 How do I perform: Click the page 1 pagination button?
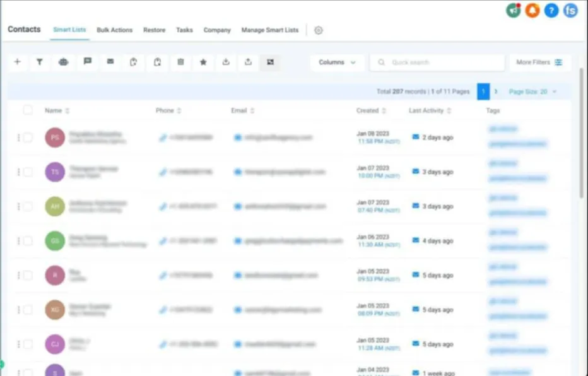[483, 91]
